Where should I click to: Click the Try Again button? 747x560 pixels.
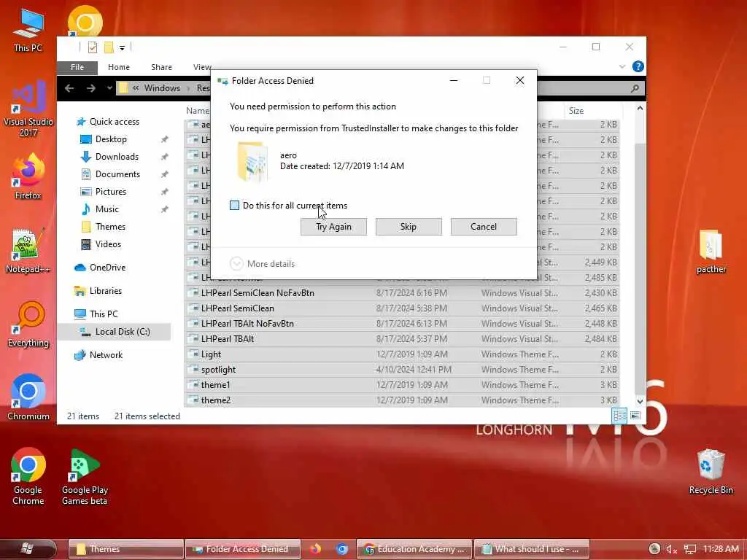point(333,227)
